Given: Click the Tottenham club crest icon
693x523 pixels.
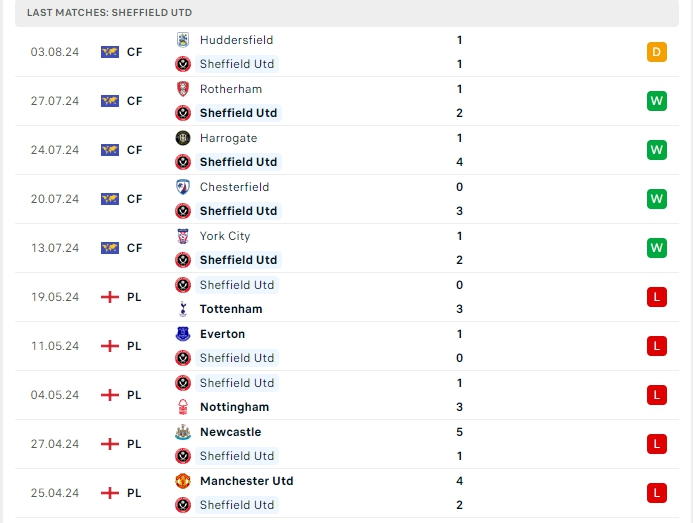Looking at the screenshot, I should click(x=183, y=309).
